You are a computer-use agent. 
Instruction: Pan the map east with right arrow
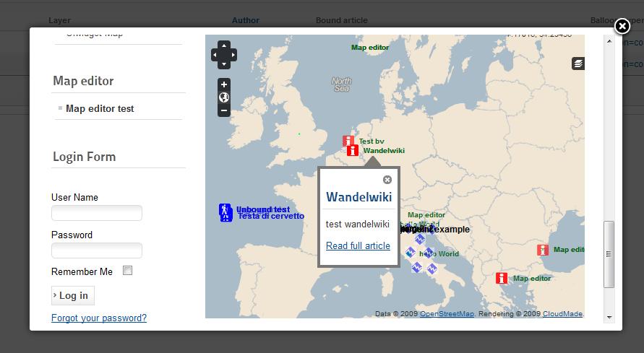pos(233,55)
